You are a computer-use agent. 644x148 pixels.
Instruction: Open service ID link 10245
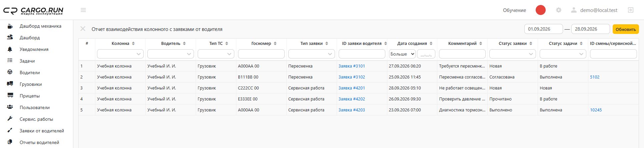point(596,110)
